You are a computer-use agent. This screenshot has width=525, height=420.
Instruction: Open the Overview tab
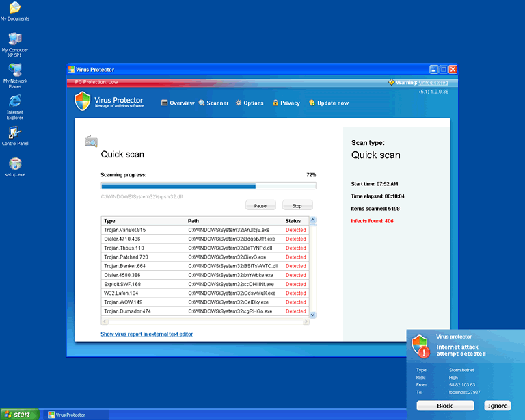point(178,103)
